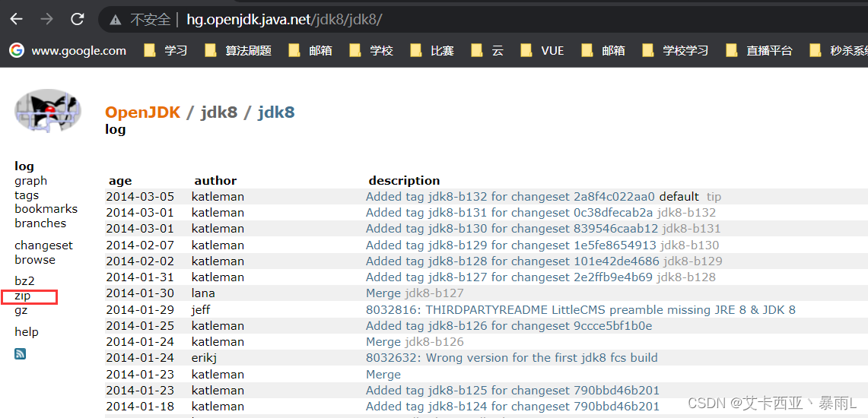
Task: Open 'Added tag jdk8-b125 for changeset 790bbd46b201'
Action: (513, 391)
